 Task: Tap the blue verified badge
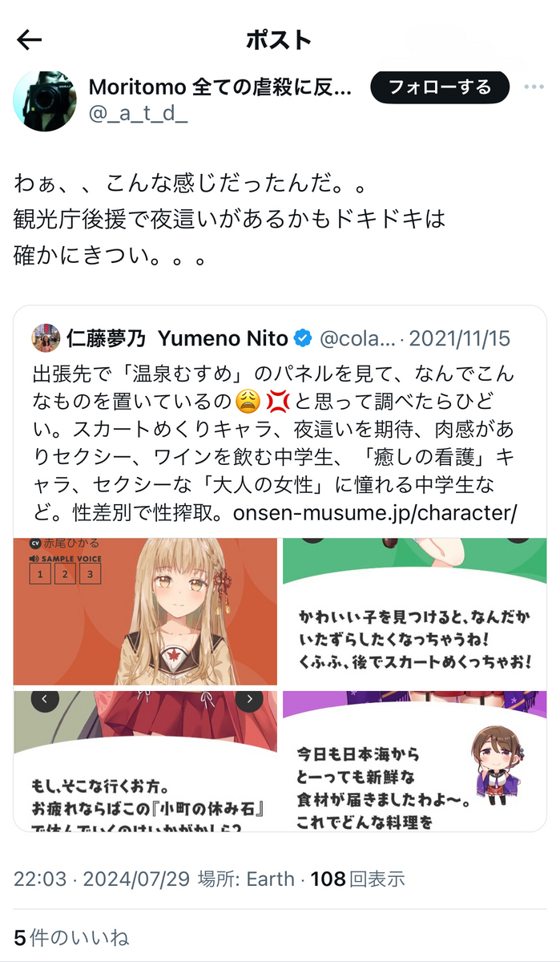click(303, 338)
